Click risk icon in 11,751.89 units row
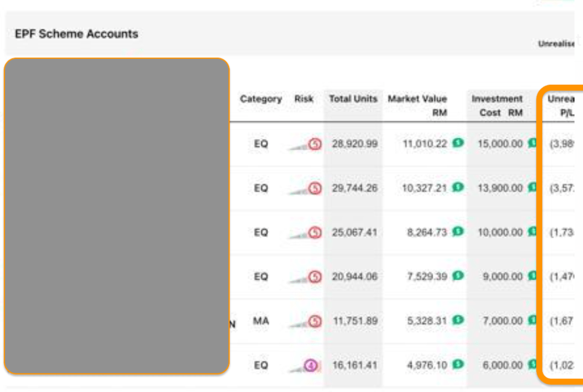The image size is (583, 392). click(x=314, y=322)
